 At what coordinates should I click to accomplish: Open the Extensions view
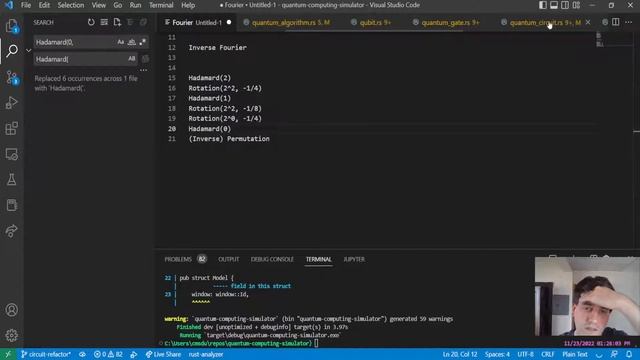[12, 129]
